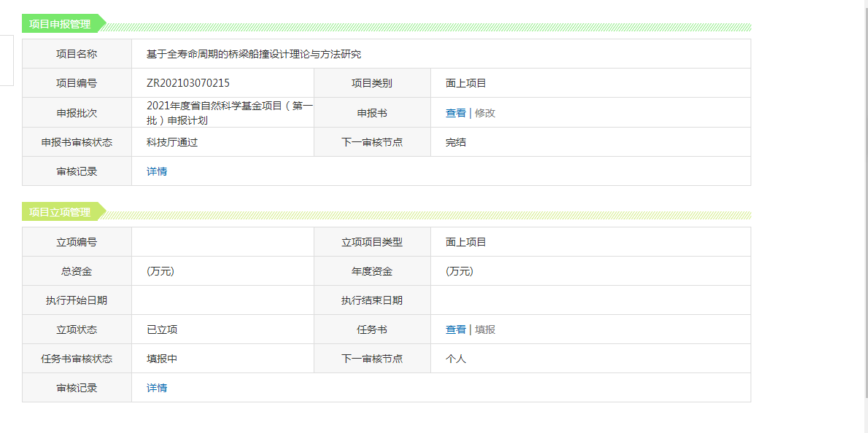Select the 项目申报管理 section header

[x=60, y=24]
